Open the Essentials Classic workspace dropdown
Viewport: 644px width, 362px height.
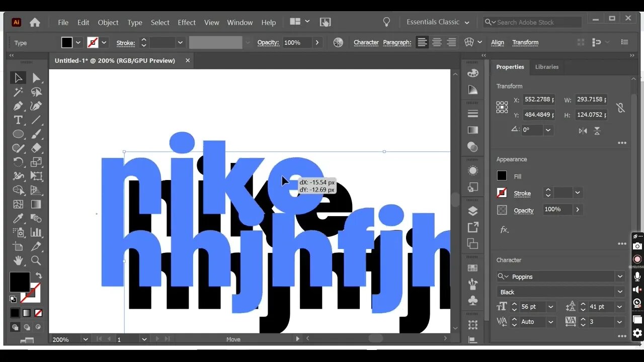point(438,22)
